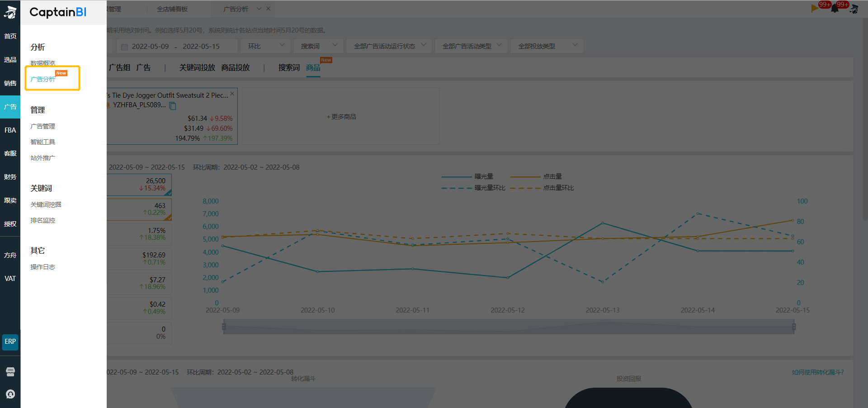Select the $192.69 metric card
Viewport: 868px width, 408px height.
(x=139, y=259)
